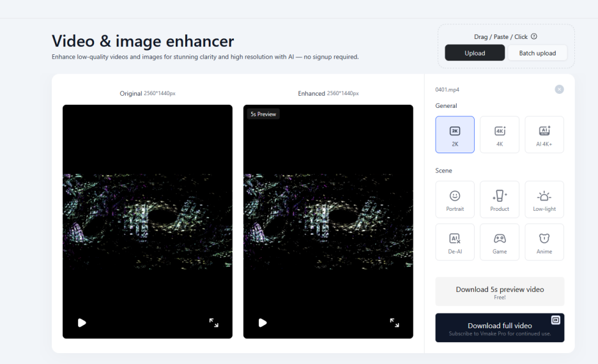
Task: Select the Anime scene mode
Action: tap(544, 242)
